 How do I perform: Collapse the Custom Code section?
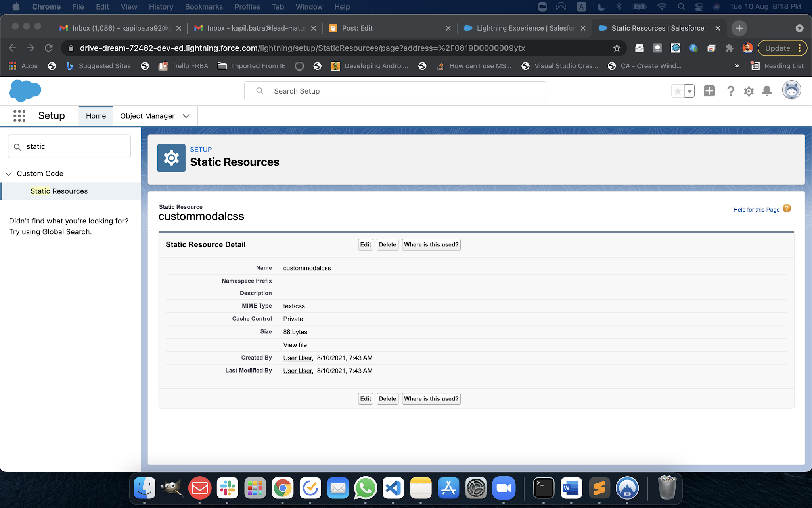[x=8, y=173]
